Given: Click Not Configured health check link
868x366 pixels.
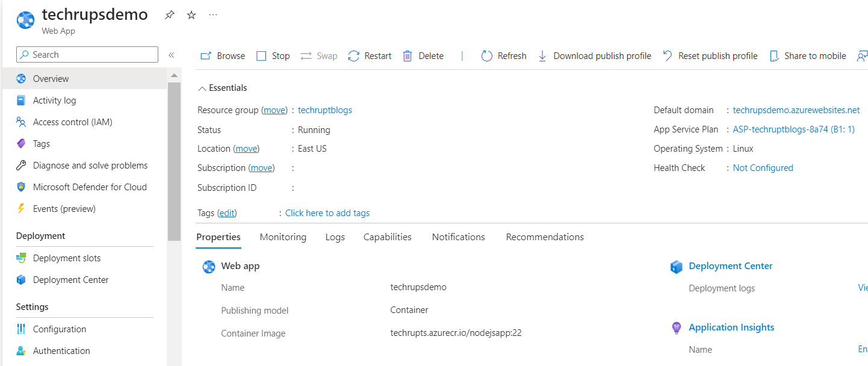Looking at the screenshot, I should (x=763, y=168).
